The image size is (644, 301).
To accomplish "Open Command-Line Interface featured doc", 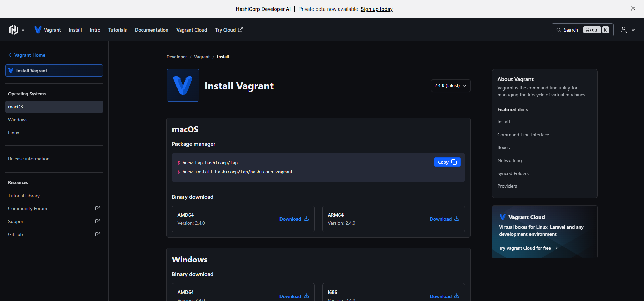I will coord(523,135).
